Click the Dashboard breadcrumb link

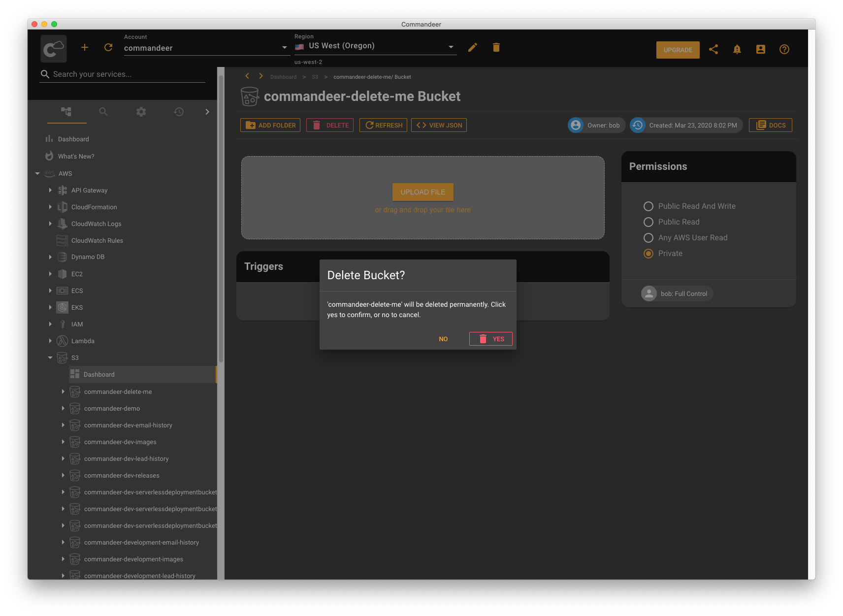pos(283,77)
